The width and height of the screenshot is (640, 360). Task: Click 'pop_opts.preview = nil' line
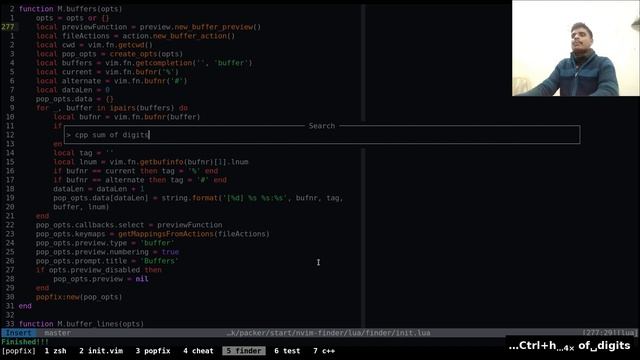(100, 278)
